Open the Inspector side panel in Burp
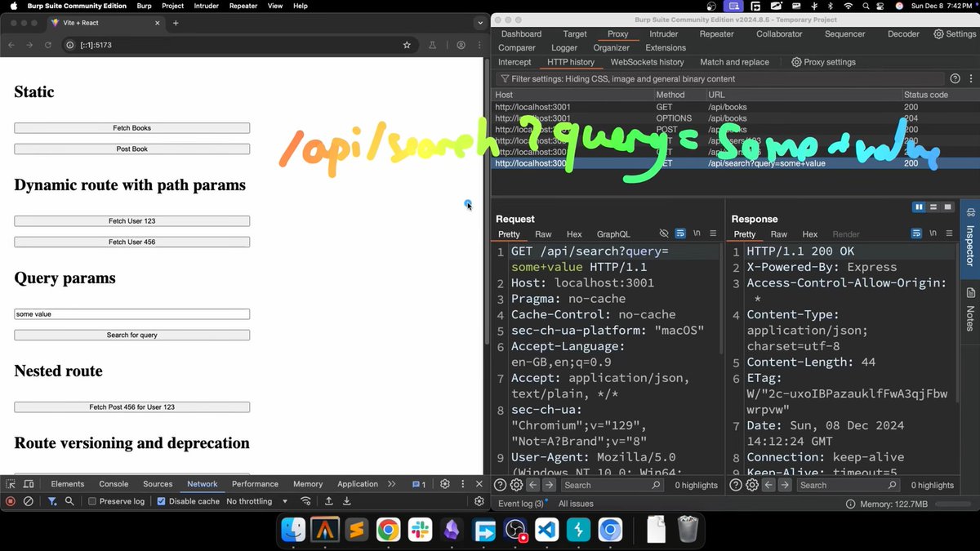980x551 pixels. [970, 240]
